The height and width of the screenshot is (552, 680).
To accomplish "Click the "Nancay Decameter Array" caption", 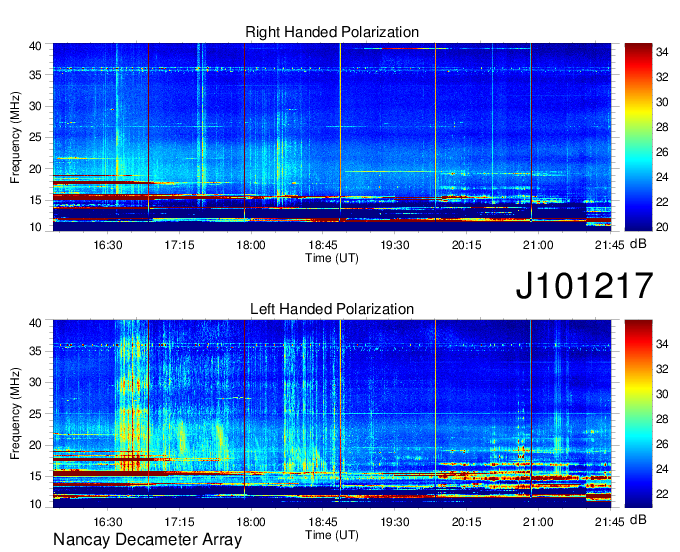I will 147,540.
